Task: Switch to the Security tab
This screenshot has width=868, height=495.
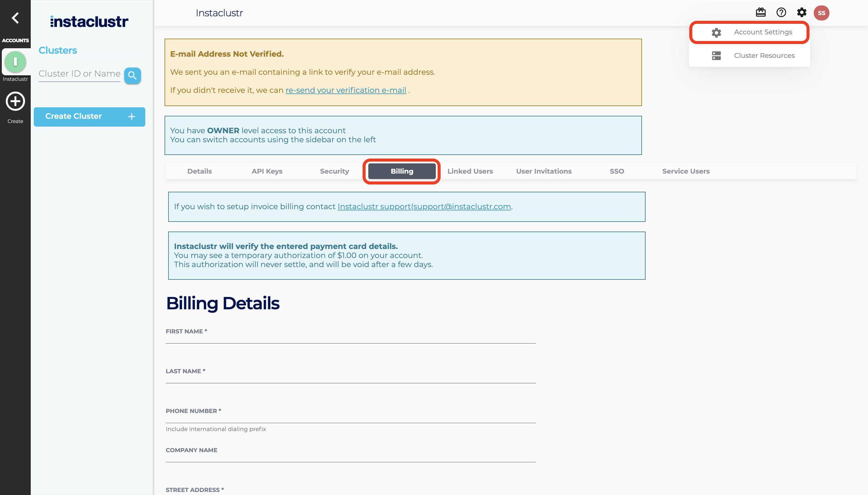Action: pyautogui.click(x=334, y=171)
